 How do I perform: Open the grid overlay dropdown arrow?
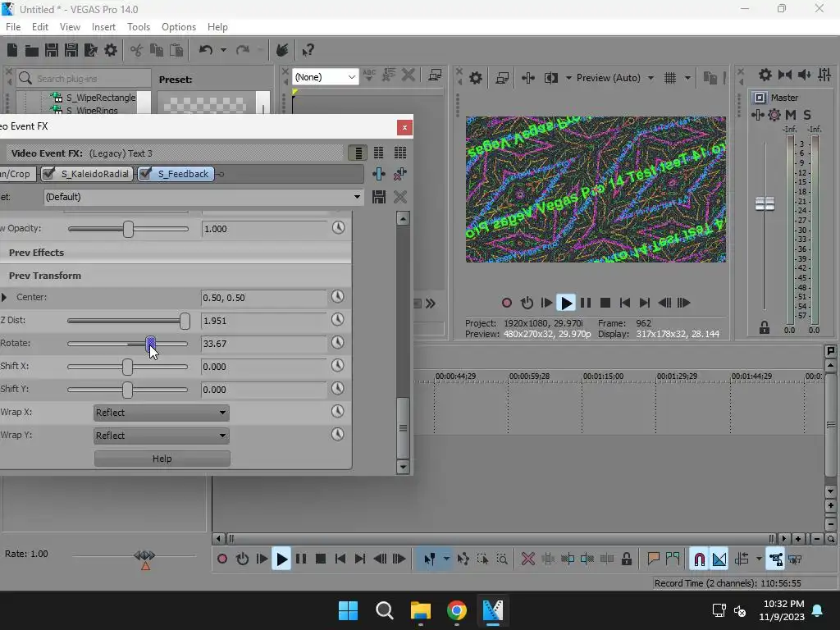pos(687,78)
